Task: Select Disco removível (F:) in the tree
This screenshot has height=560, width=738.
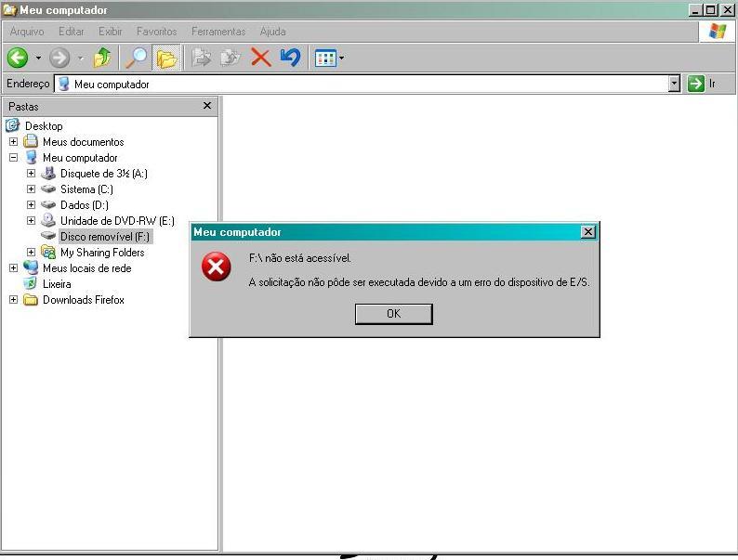Action: tap(105, 237)
